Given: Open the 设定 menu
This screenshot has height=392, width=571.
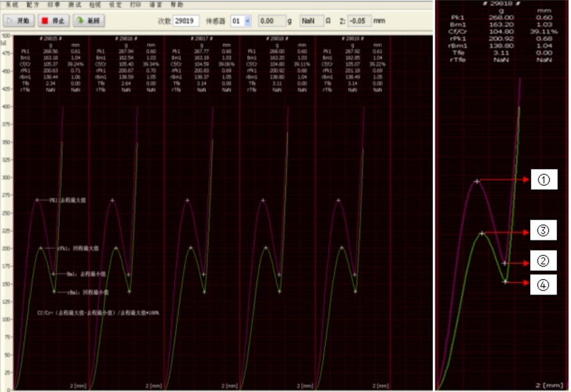Looking at the screenshot, I should point(116,5).
